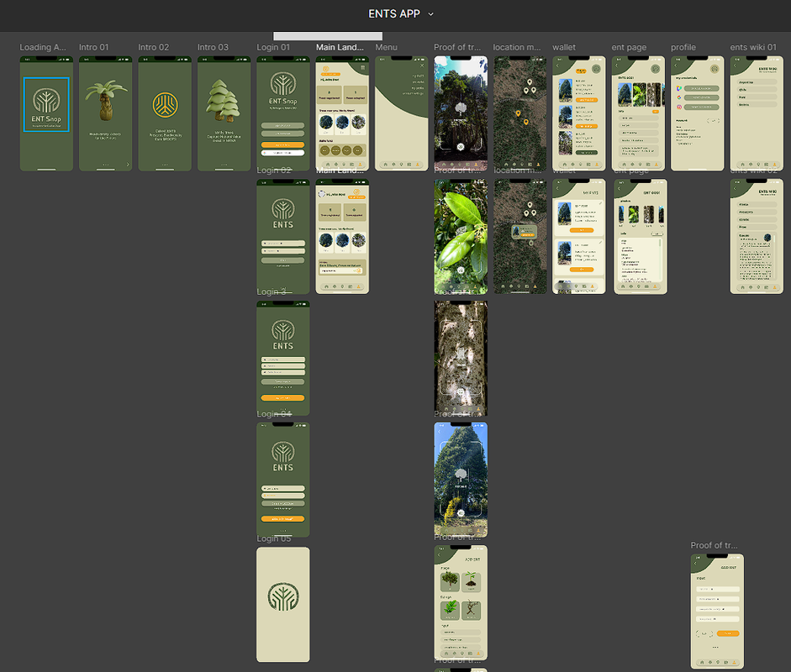Click orange button in Login 3 frame

click(x=282, y=398)
